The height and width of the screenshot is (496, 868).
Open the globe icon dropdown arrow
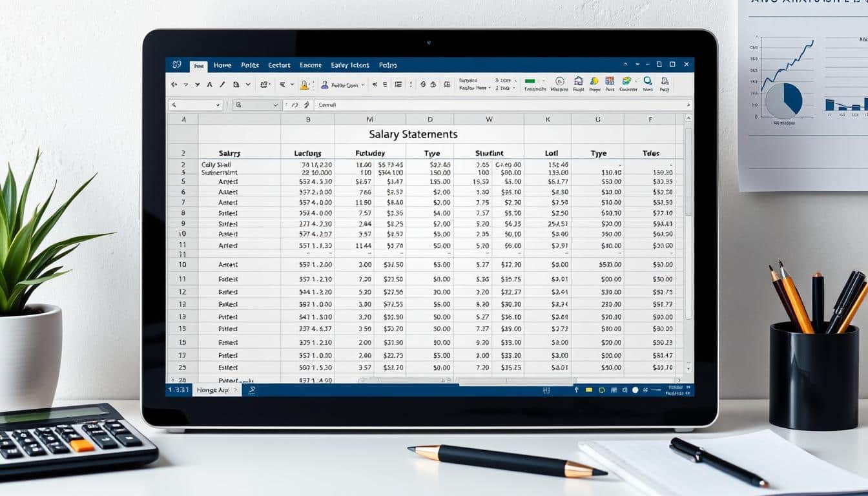(636, 81)
